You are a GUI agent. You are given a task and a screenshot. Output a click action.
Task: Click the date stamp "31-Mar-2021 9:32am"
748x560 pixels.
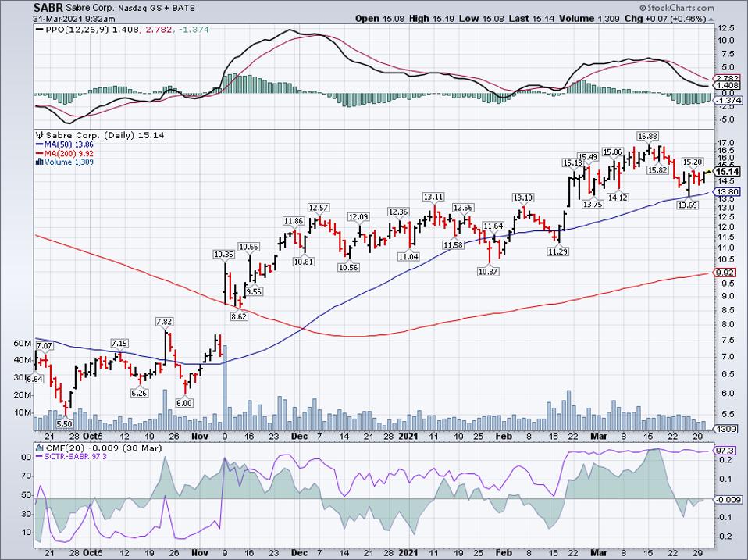pos(74,19)
